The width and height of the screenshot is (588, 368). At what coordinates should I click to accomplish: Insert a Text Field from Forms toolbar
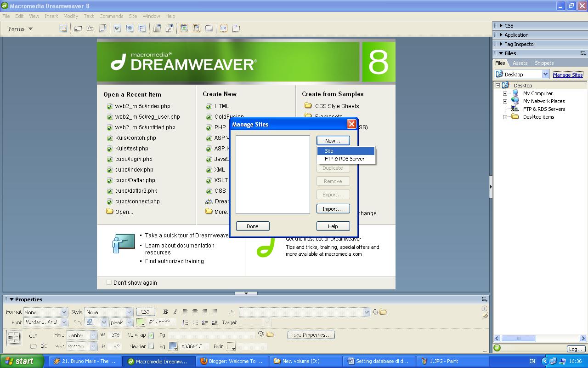(x=78, y=29)
